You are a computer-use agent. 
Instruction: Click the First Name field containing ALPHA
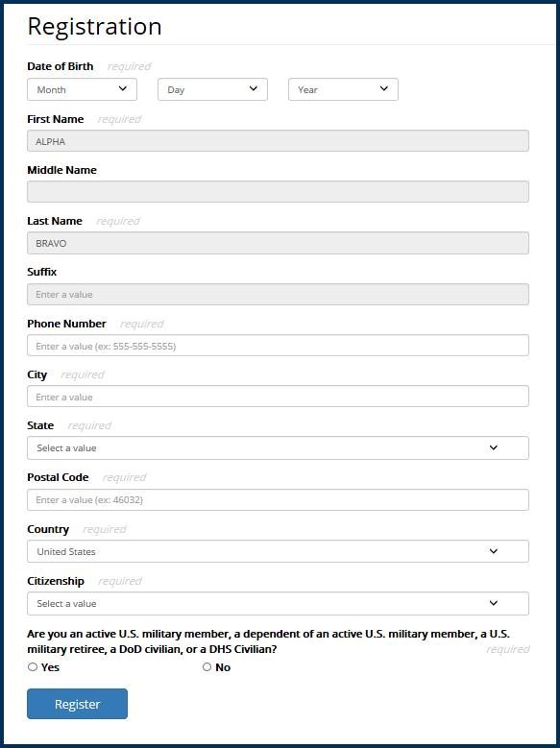point(278,141)
